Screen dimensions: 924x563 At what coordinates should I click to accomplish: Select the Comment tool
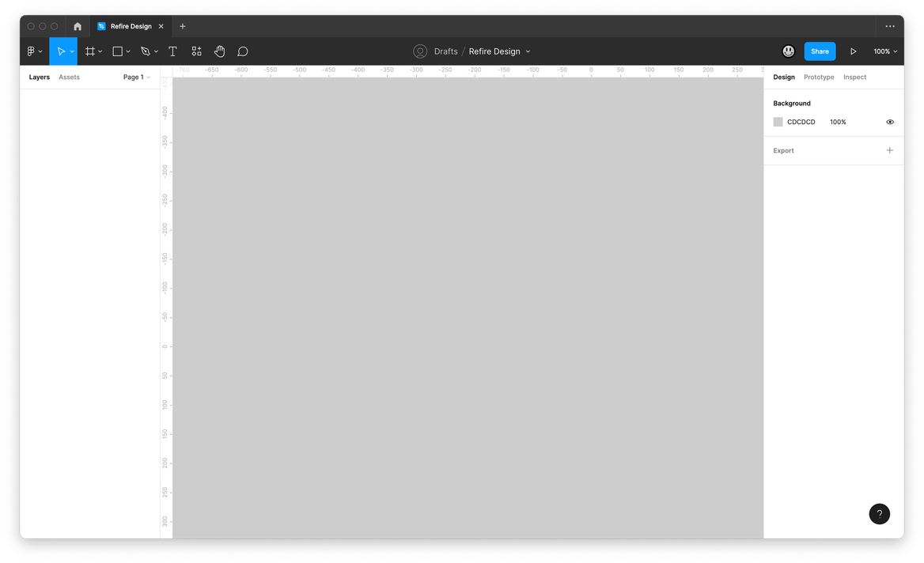(243, 51)
